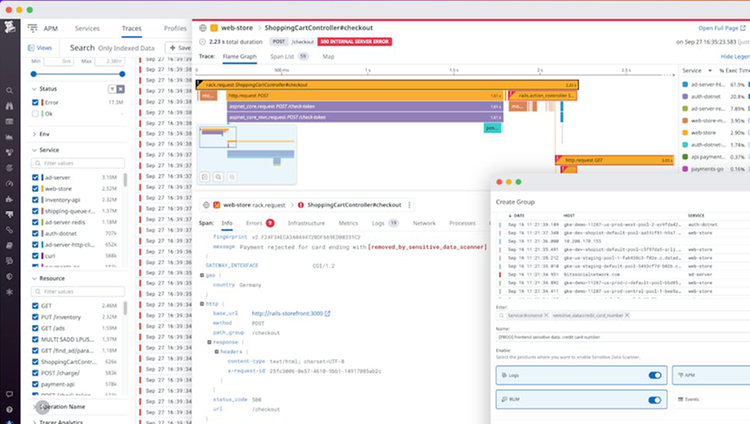
Task: Click the link-chain sidebar icon
Action: point(9,230)
